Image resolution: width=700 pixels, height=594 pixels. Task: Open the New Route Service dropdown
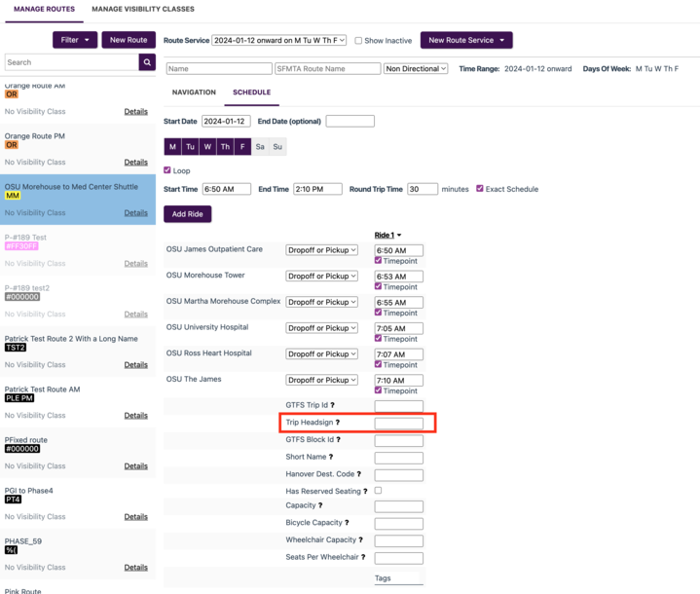click(x=466, y=40)
